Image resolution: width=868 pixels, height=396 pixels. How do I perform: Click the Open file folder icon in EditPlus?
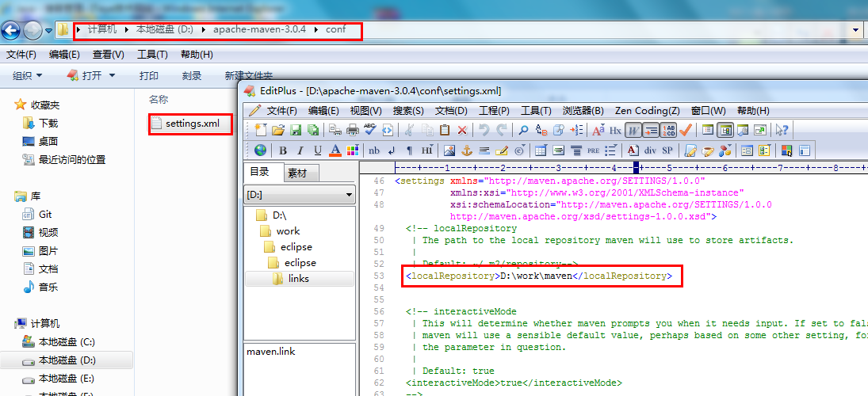coord(278,130)
